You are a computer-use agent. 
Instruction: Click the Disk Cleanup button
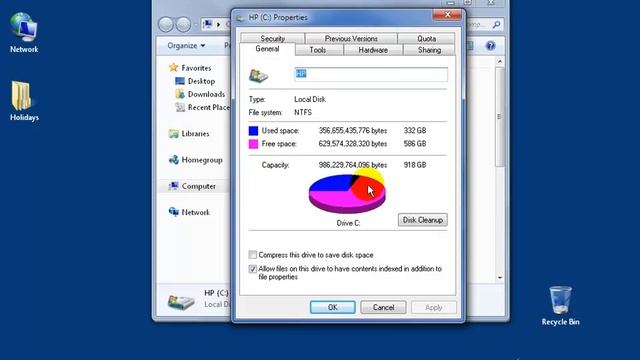[422, 220]
